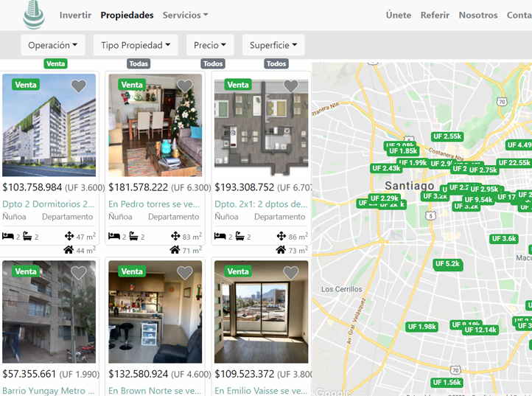Viewport: 532px width, 396px height.
Task: Select the UF 1.99k map marker
Action: [x=413, y=163]
